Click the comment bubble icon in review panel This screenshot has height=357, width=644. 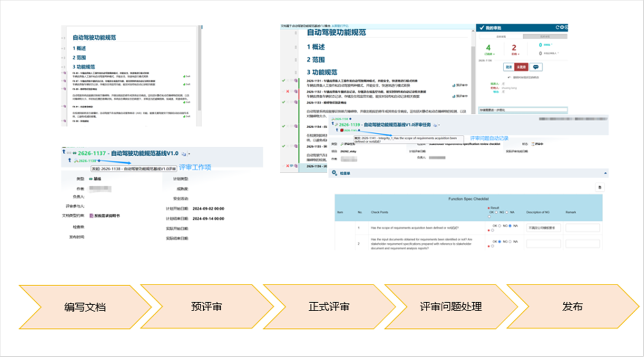pyautogui.click(x=536, y=67)
